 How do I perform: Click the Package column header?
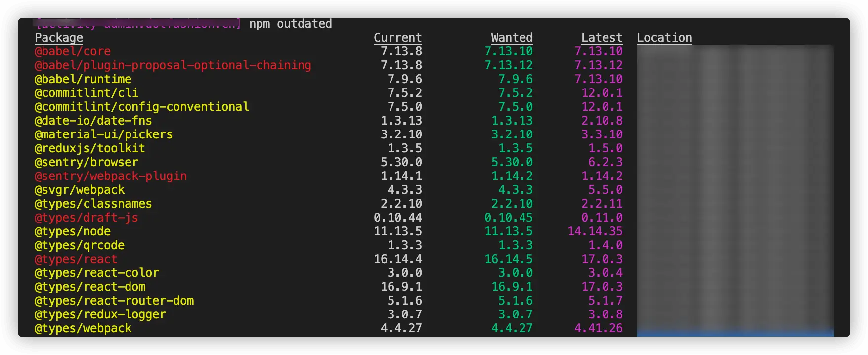pyautogui.click(x=59, y=38)
